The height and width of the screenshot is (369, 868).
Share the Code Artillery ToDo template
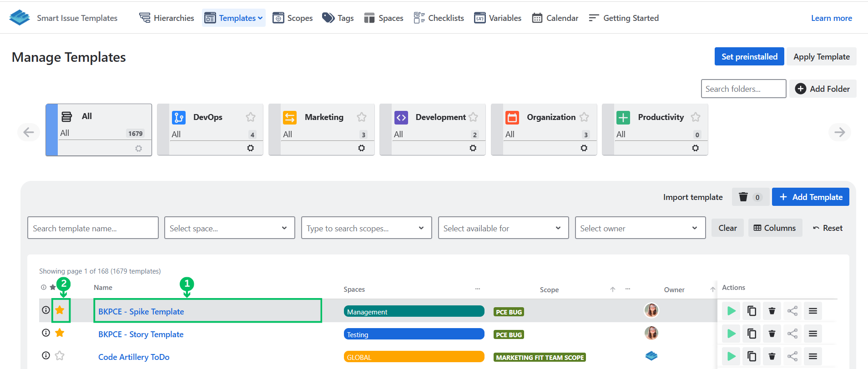[x=792, y=356]
